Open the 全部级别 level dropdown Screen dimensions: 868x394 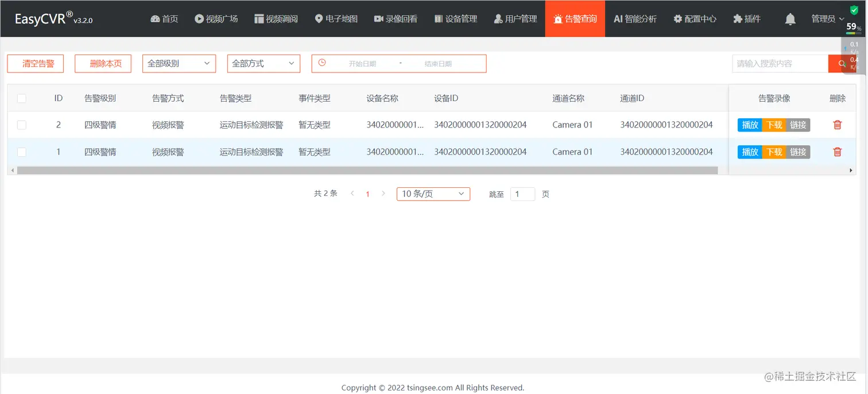[x=179, y=64]
